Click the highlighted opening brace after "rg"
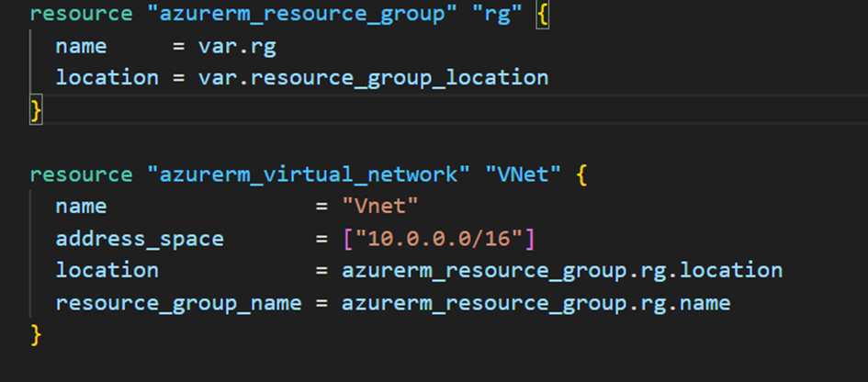Viewport: 868px width, 382px height. pyautogui.click(x=542, y=15)
